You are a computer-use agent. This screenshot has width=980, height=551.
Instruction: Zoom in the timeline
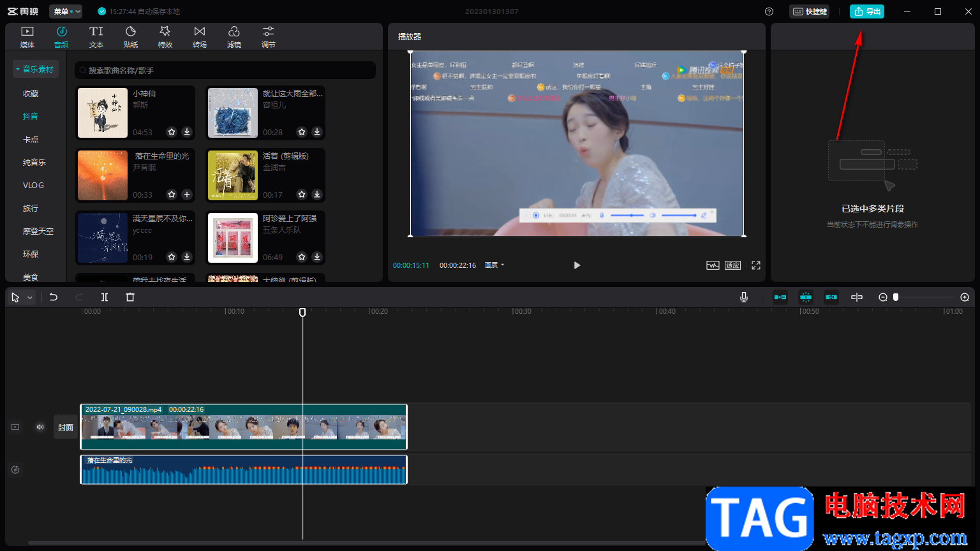(965, 297)
